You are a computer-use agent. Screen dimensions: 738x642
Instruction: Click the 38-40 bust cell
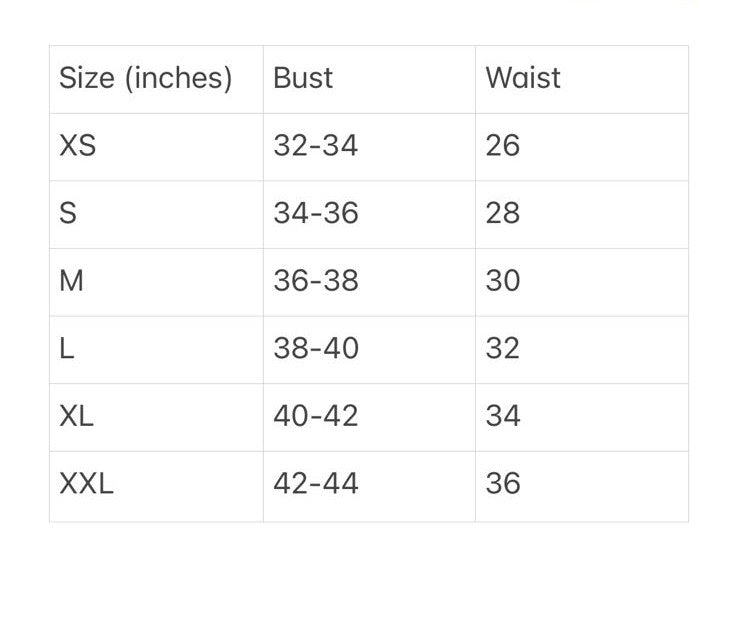tap(315, 348)
